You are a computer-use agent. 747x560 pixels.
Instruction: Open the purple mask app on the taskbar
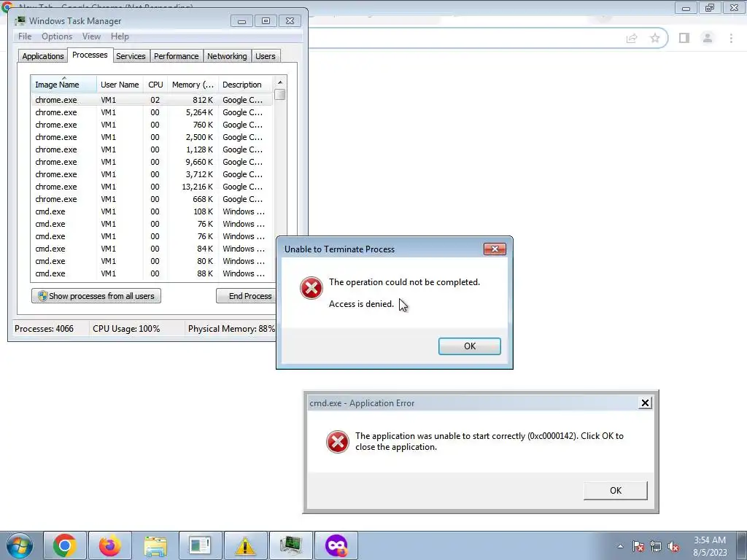click(336, 545)
